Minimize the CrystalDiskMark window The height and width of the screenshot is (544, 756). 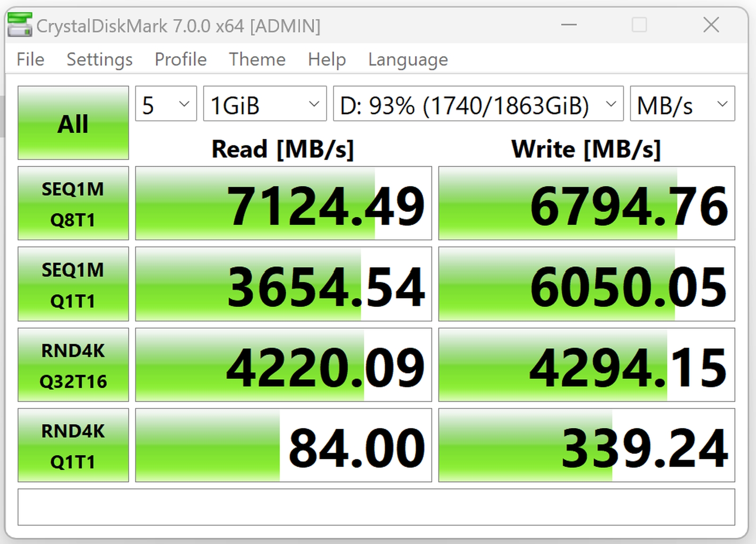(x=569, y=25)
